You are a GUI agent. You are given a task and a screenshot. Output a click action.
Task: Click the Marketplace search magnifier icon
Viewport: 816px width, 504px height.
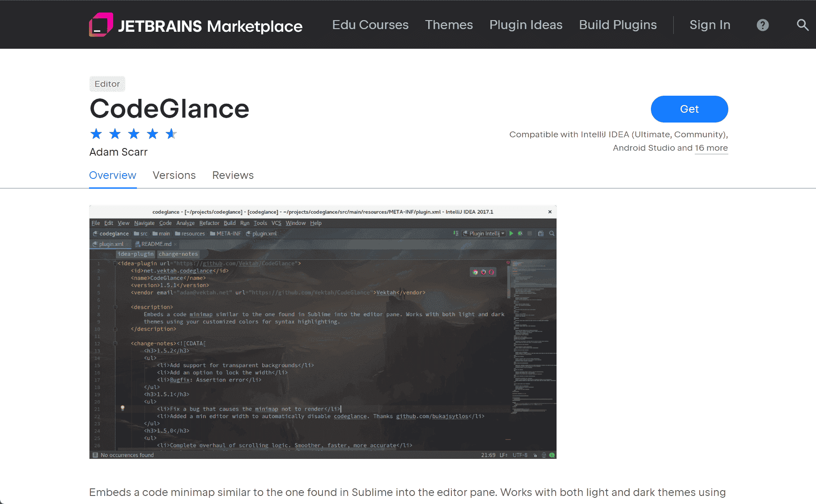[803, 25]
